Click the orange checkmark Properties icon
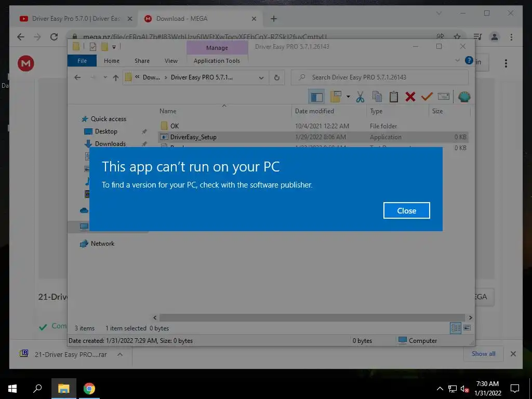 (427, 97)
